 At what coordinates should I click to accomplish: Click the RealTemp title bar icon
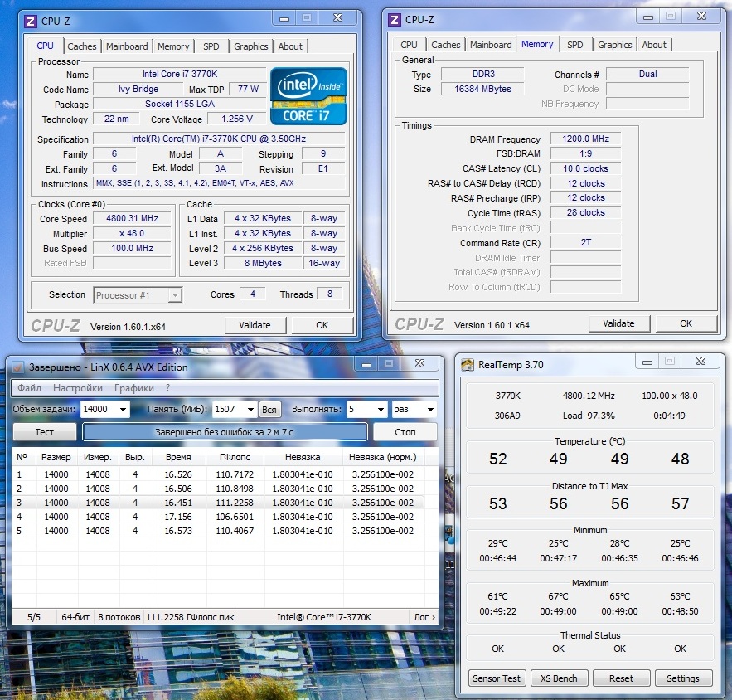468,365
